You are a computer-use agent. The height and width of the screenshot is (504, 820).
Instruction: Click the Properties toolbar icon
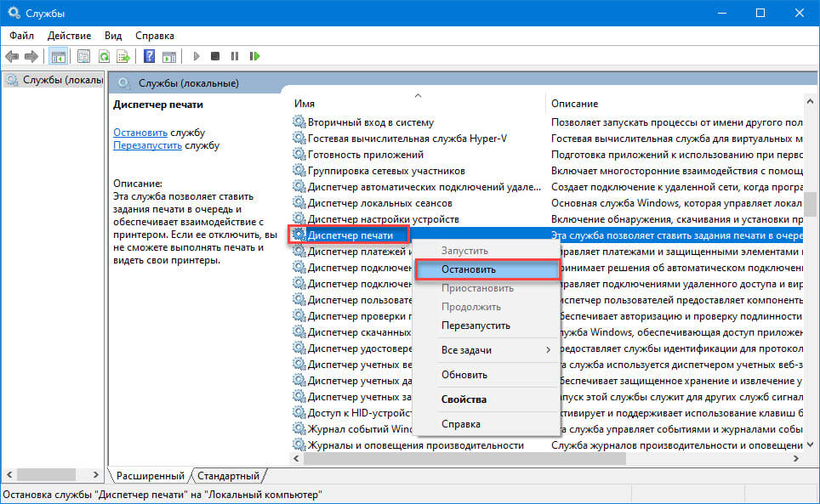coord(83,56)
